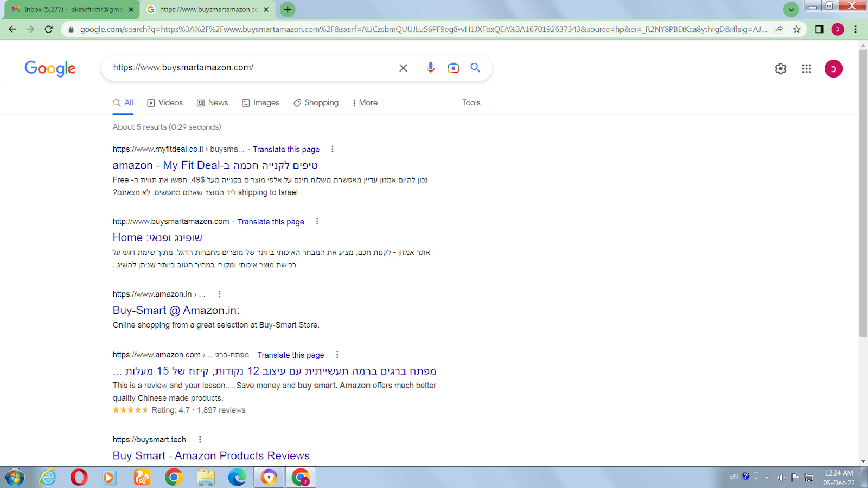Open a new tab with plus button

coord(288,9)
